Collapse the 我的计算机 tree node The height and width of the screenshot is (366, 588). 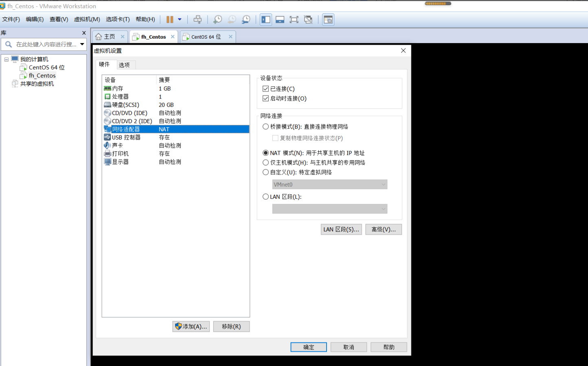[x=7, y=59]
